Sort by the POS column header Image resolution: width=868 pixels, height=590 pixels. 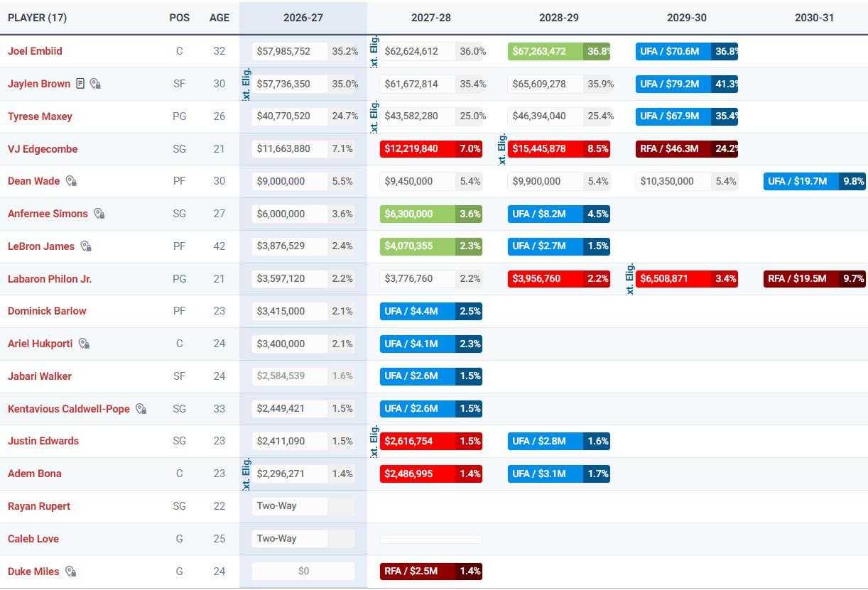coord(180,18)
